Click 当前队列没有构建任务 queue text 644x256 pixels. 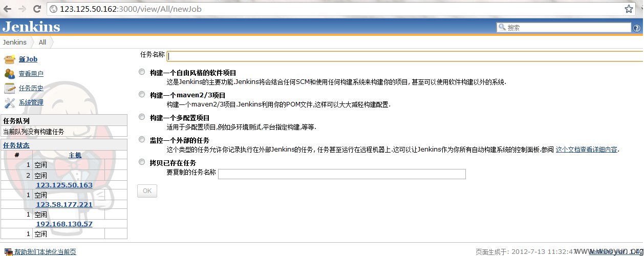pyautogui.click(x=34, y=132)
